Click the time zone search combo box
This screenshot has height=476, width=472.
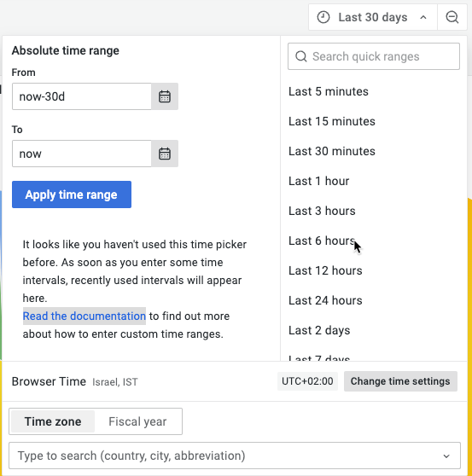click(235, 456)
